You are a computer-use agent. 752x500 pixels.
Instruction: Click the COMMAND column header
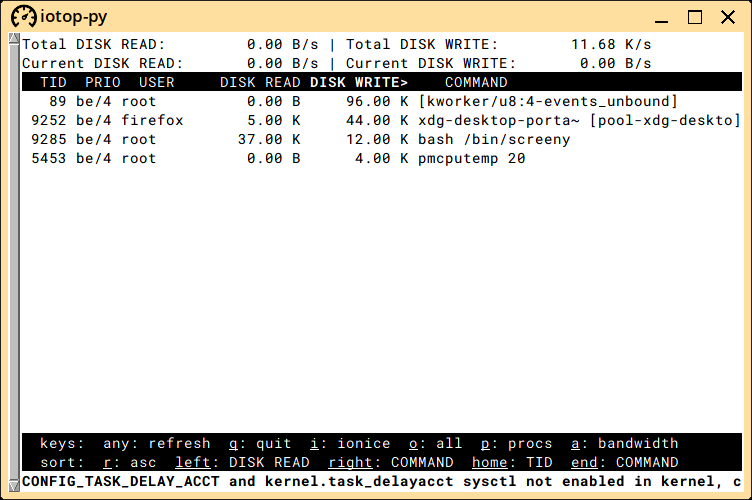coord(476,82)
